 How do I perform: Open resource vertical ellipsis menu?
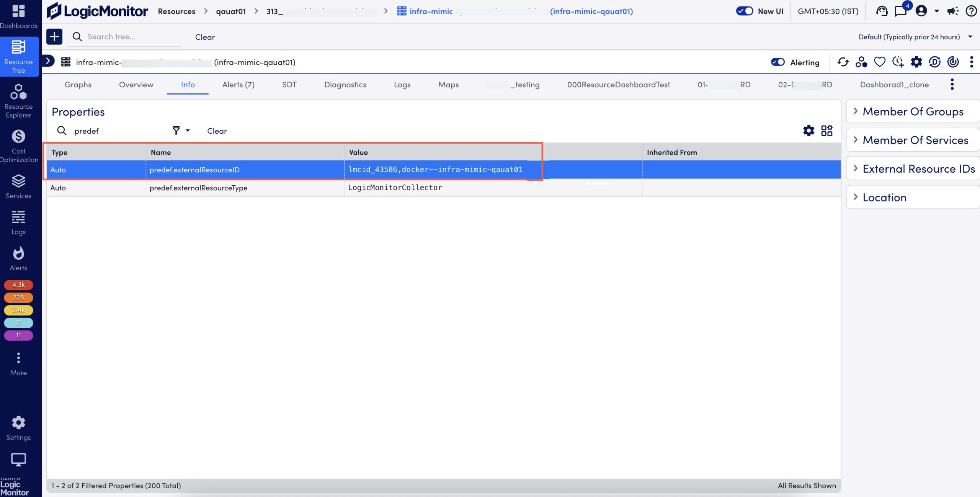pos(972,62)
